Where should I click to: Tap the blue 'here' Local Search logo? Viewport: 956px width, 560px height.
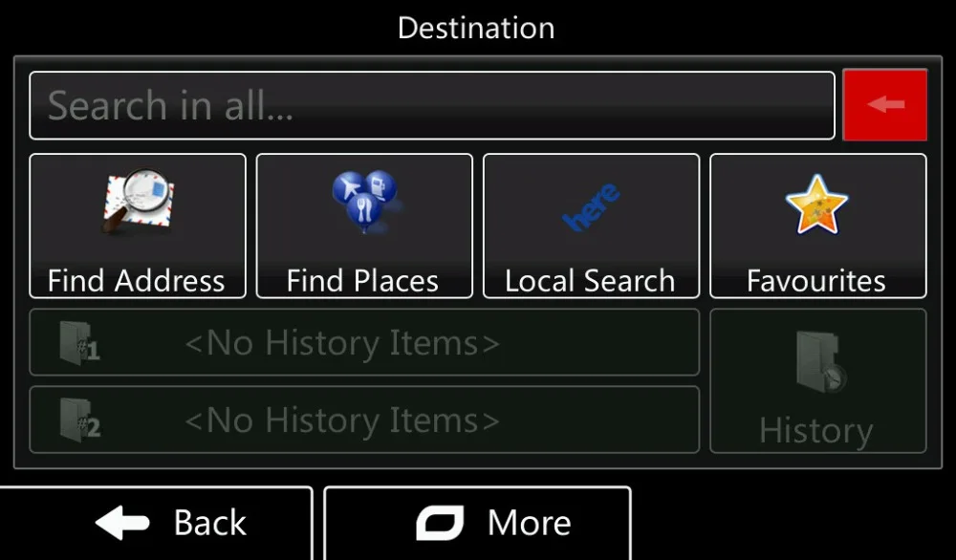[591, 206]
